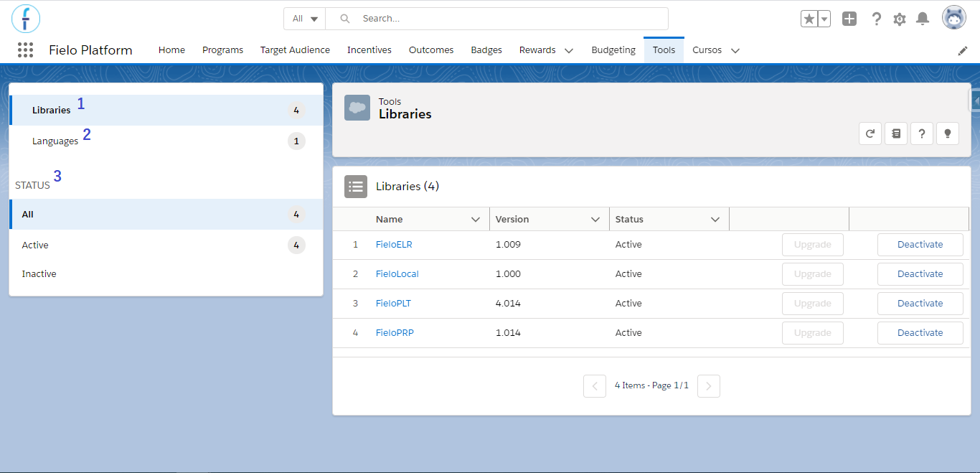Open the FieloPRP library link
This screenshot has width=980, height=473.
pos(395,333)
